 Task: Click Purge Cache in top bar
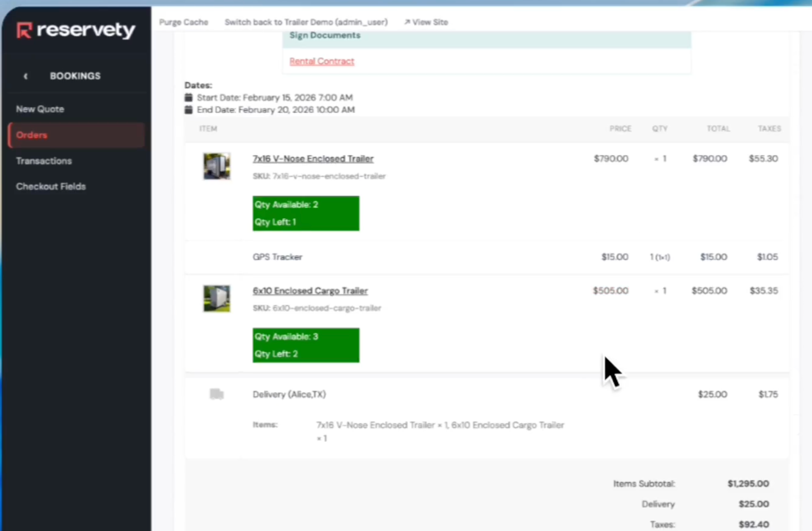coord(183,22)
